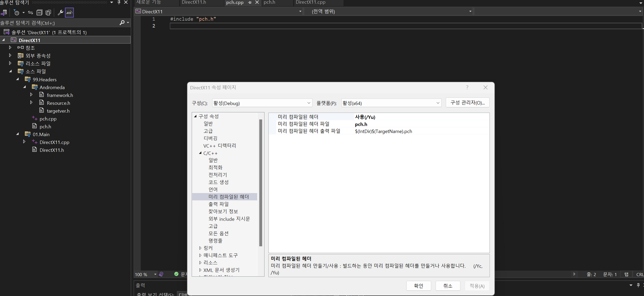Expand the 링커 tree node

pyautogui.click(x=200, y=248)
